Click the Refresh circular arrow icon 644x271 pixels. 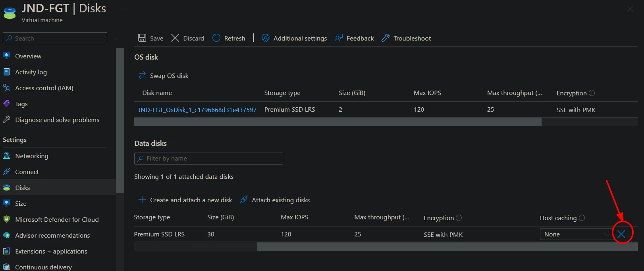pos(216,38)
